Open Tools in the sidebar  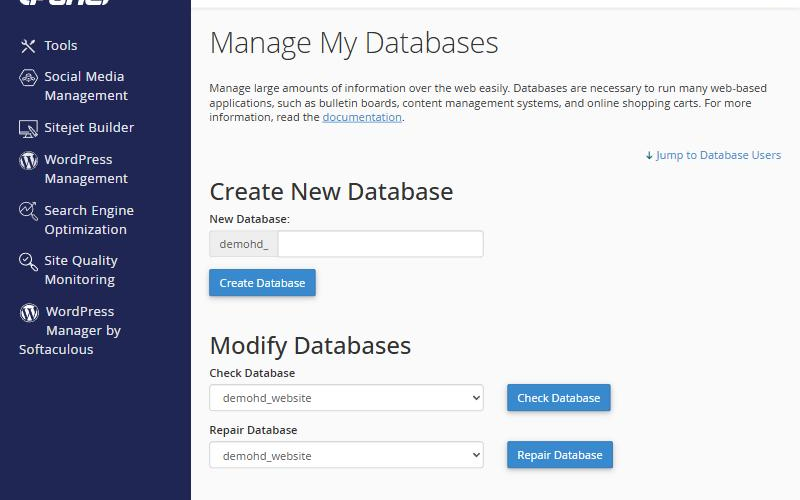pos(61,45)
